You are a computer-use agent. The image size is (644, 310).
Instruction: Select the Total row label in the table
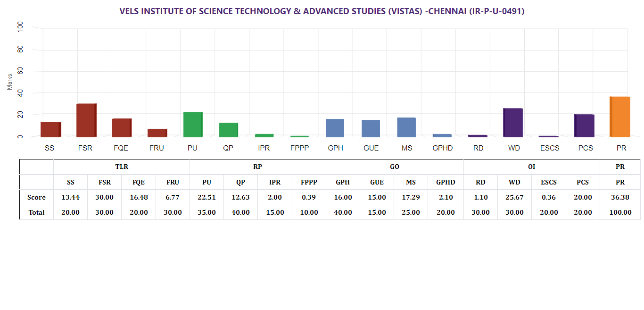coord(36,212)
